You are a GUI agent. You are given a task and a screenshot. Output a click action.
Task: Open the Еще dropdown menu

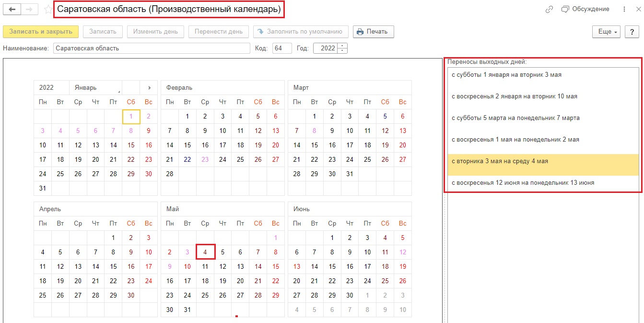607,32
